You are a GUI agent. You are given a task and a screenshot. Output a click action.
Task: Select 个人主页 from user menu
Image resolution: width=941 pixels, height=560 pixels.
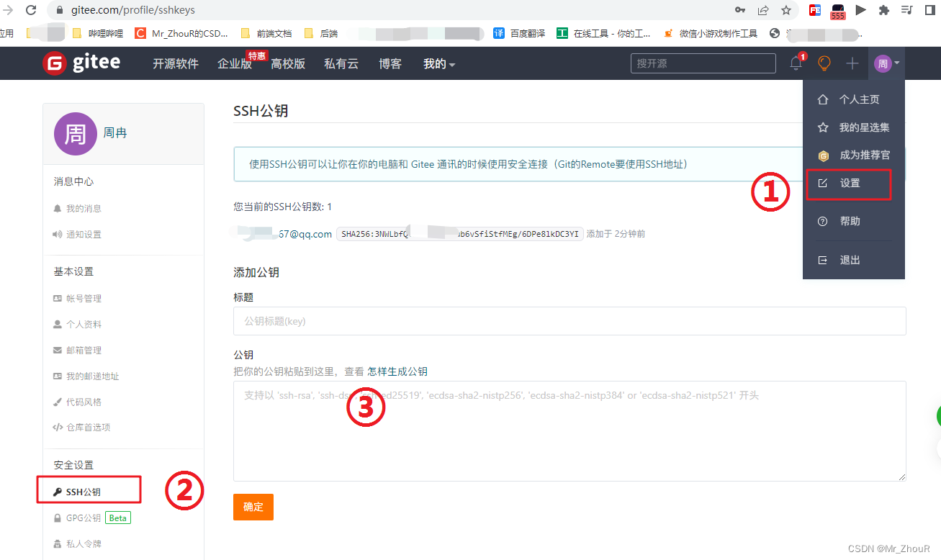tap(854, 99)
